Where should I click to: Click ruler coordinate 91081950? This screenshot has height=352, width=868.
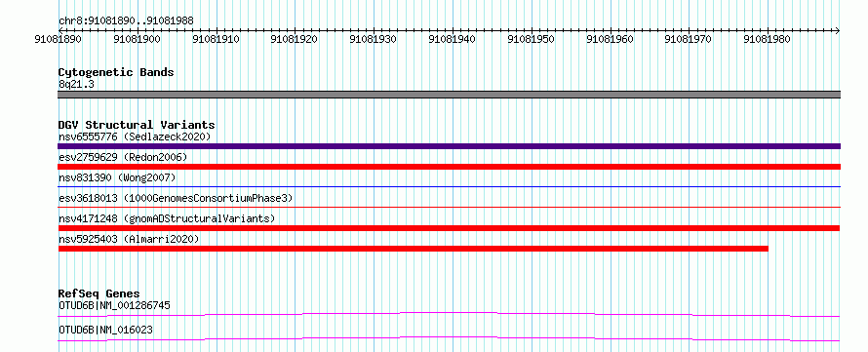pyautogui.click(x=531, y=40)
